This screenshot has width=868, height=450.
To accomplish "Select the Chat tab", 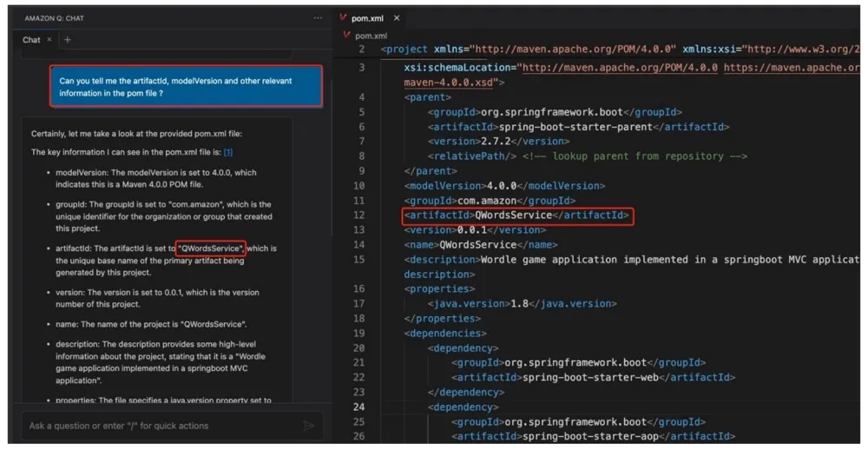I will point(31,40).
